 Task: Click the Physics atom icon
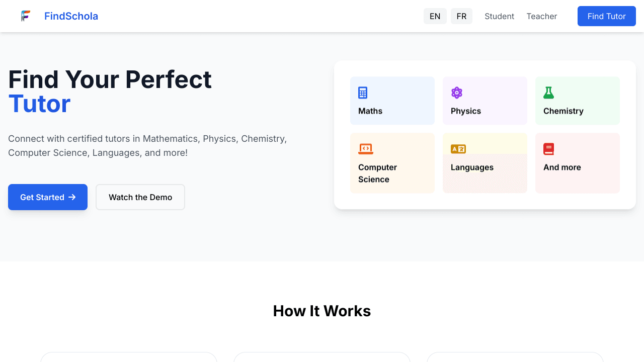pos(457,93)
